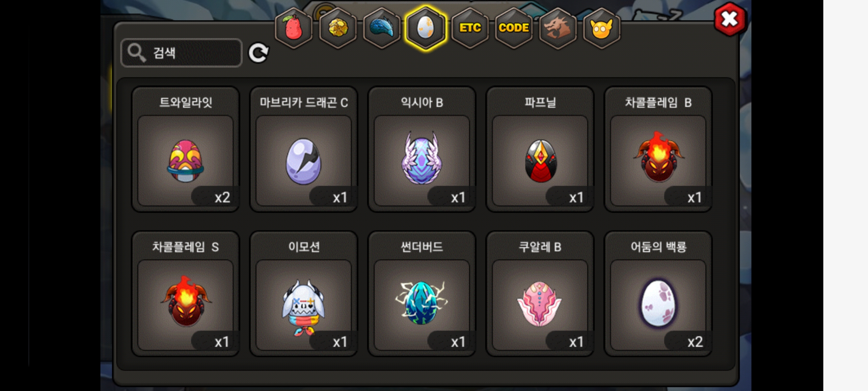Select the gold nugget category icon

click(x=338, y=28)
